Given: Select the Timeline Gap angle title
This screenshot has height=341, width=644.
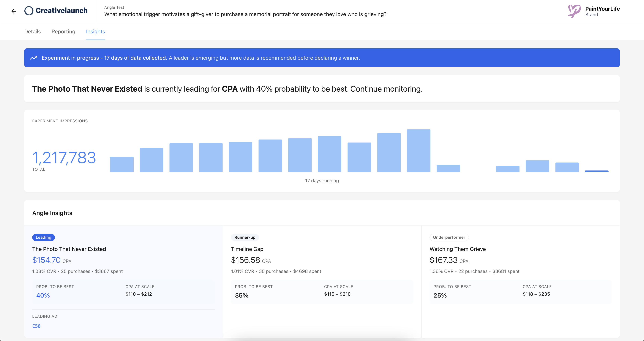Looking at the screenshot, I should tap(247, 249).
